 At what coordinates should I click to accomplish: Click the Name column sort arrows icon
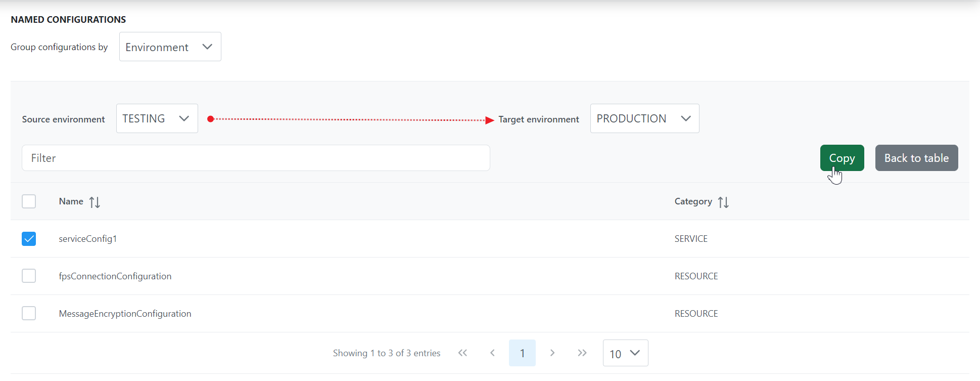click(95, 202)
